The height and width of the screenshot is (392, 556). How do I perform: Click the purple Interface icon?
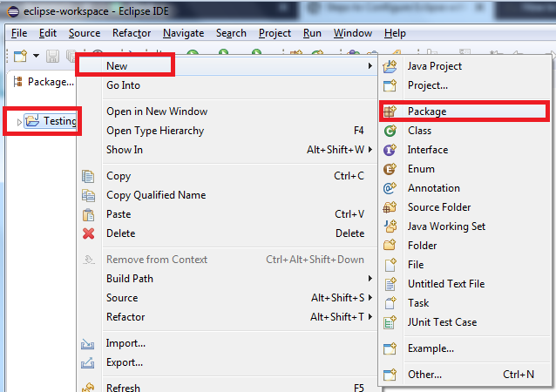(x=390, y=150)
